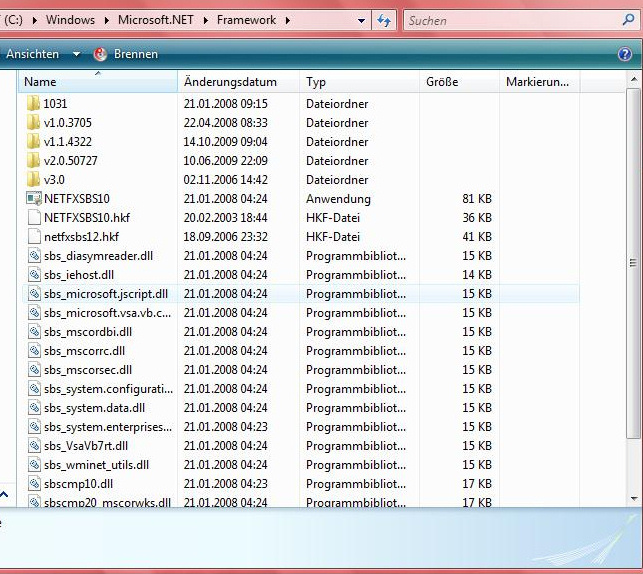Screen dimensions: 643x574
Task: Refresh the folder with the refresh button
Action: pos(384,20)
